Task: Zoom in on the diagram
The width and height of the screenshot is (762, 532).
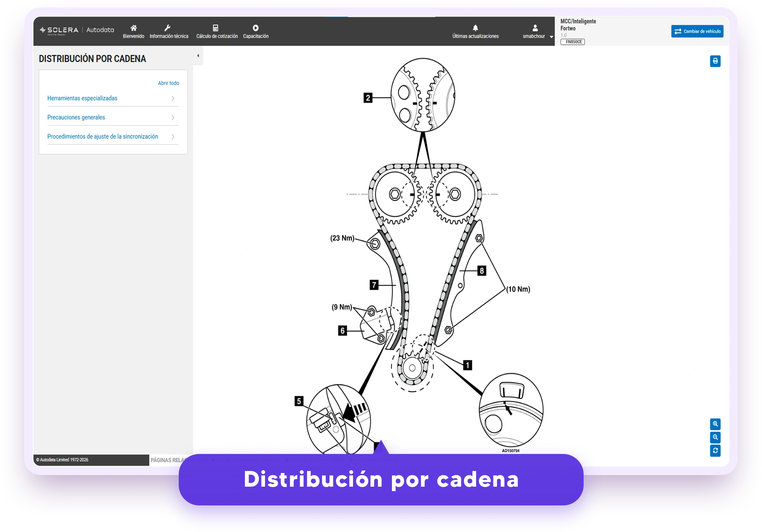Action: point(715,424)
